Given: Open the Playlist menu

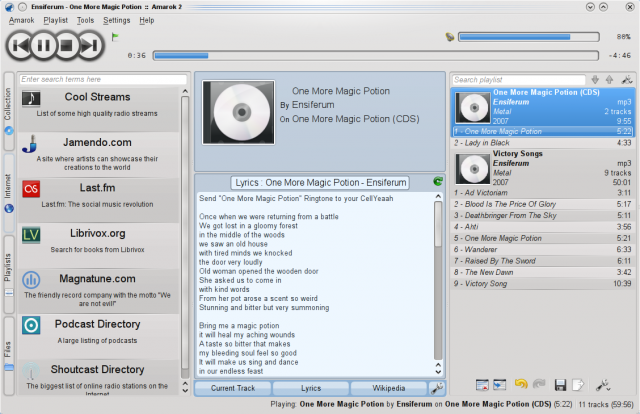Looking at the screenshot, I should [x=55, y=20].
